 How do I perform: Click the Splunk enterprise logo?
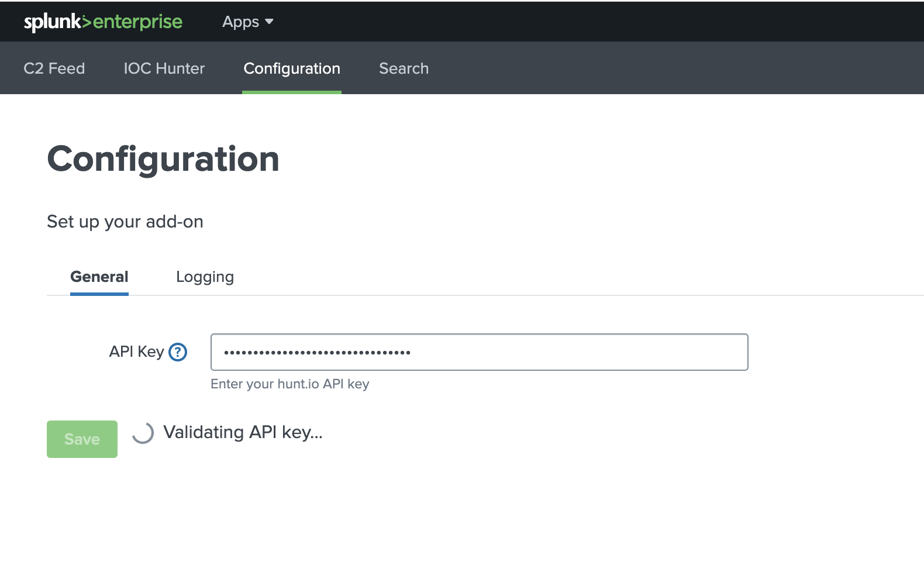pos(103,22)
